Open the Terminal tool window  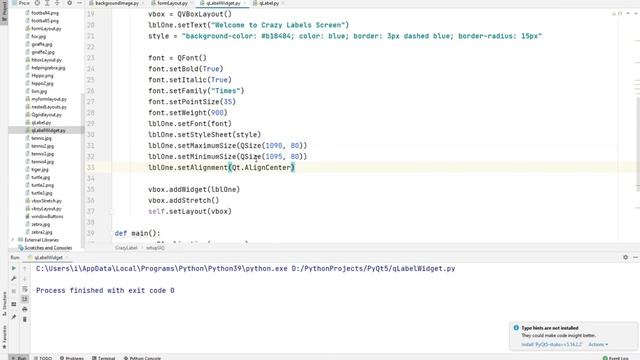(104, 358)
